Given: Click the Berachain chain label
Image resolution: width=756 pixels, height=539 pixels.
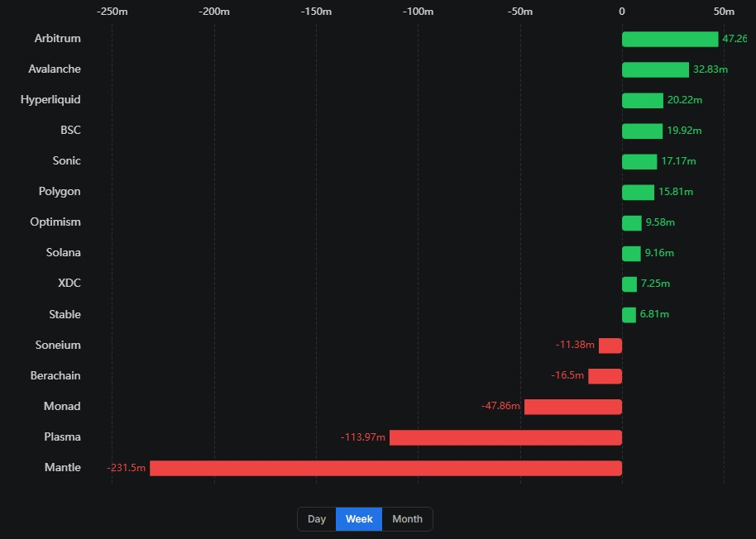Looking at the screenshot, I should 55,375.
